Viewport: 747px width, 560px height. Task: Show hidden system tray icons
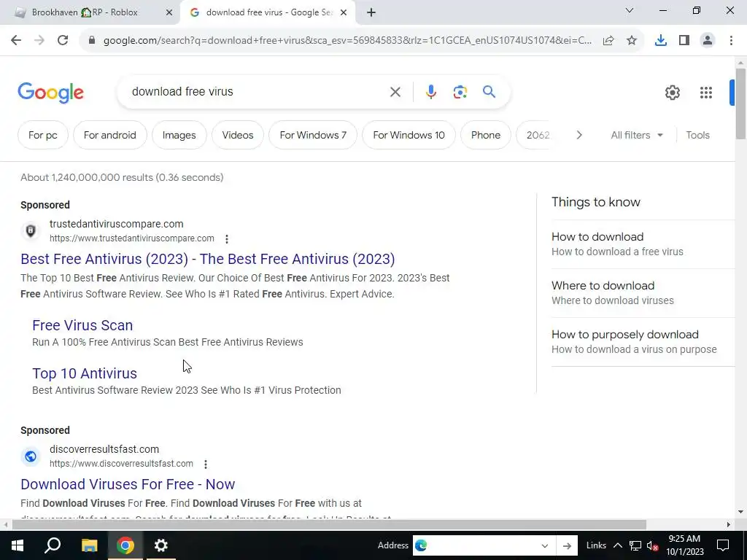(x=617, y=545)
